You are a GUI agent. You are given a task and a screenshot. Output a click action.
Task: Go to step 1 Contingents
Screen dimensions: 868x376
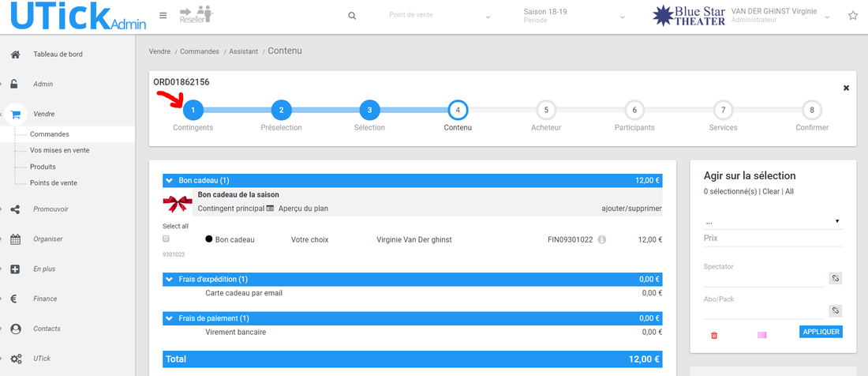193,110
